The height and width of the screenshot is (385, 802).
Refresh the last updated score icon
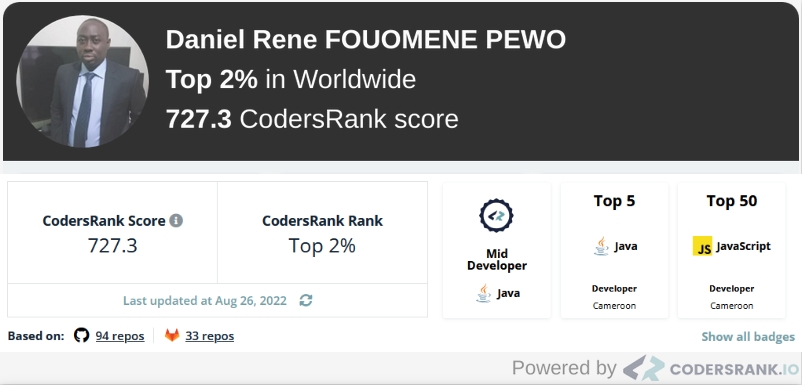click(306, 300)
